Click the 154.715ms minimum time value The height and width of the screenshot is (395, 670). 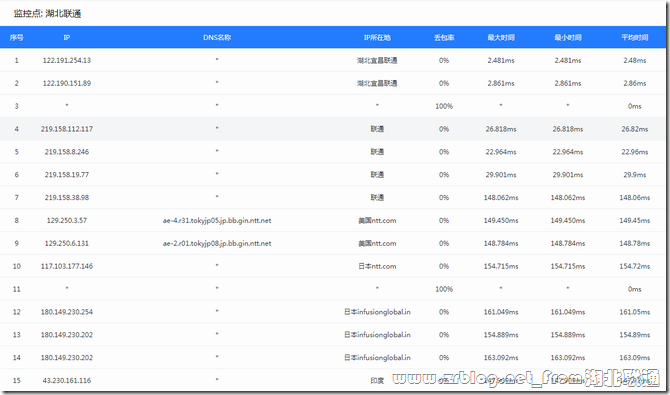point(568,266)
